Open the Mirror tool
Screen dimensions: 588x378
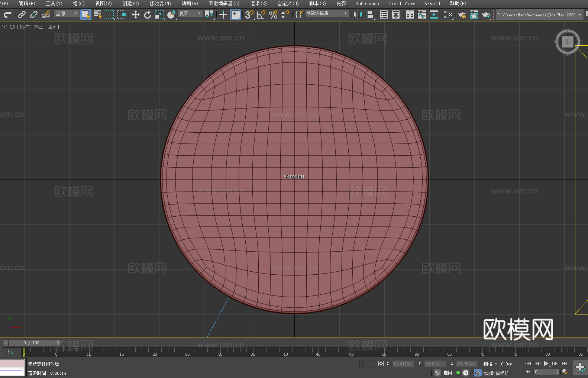[x=358, y=14]
